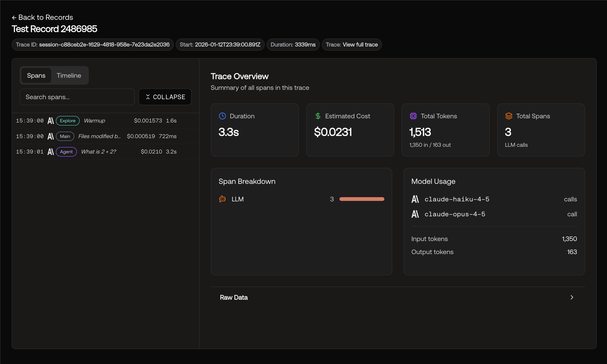
Task: Click the Anthropic logo on the Warmup span
Action: pos(50,121)
